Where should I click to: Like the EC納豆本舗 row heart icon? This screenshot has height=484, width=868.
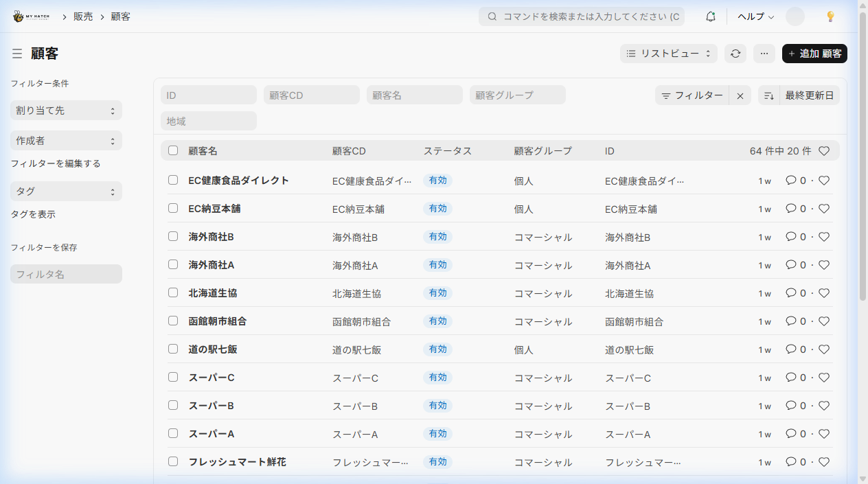pyautogui.click(x=824, y=209)
